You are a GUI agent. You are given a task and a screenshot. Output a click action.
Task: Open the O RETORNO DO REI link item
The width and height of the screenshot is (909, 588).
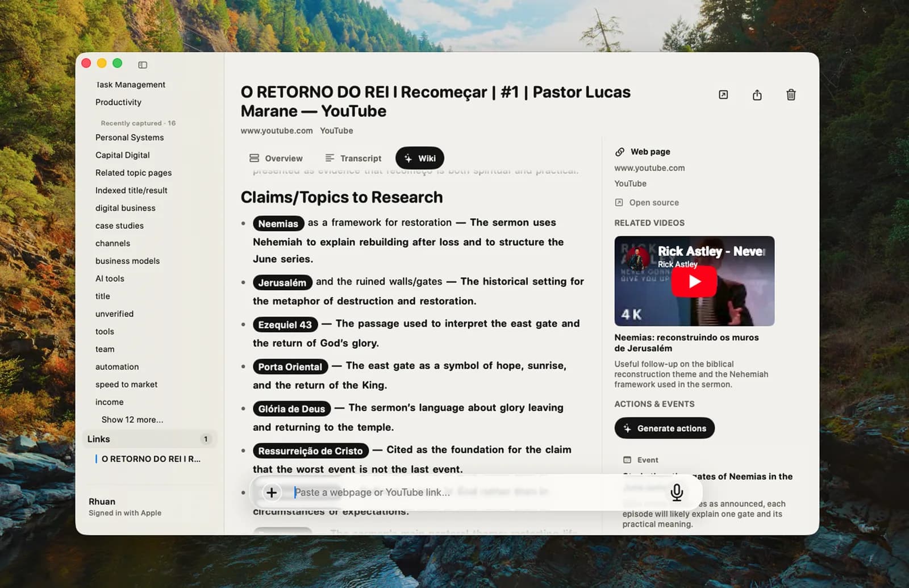(x=151, y=459)
